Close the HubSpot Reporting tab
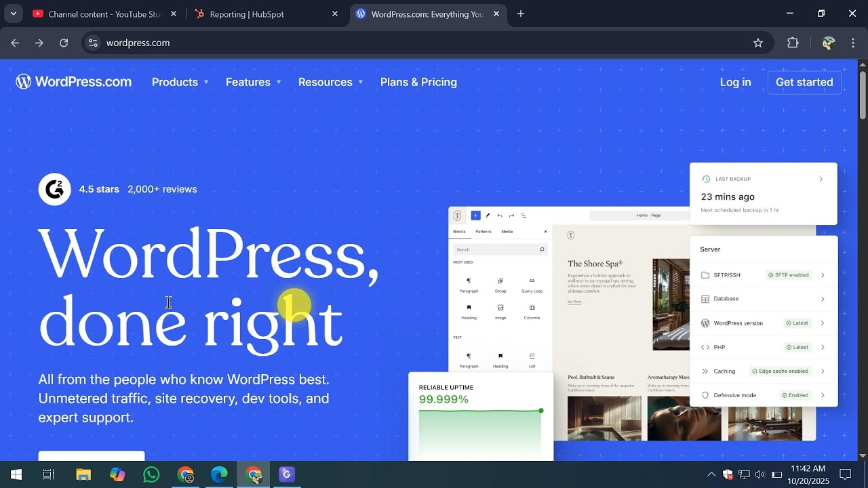The width and height of the screenshot is (868, 488). tap(335, 14)
